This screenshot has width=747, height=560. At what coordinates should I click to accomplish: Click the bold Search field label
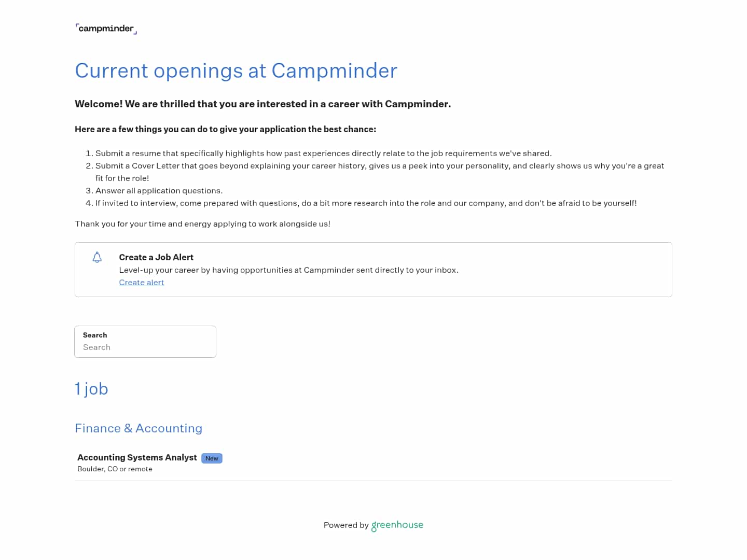coord(95,335)
